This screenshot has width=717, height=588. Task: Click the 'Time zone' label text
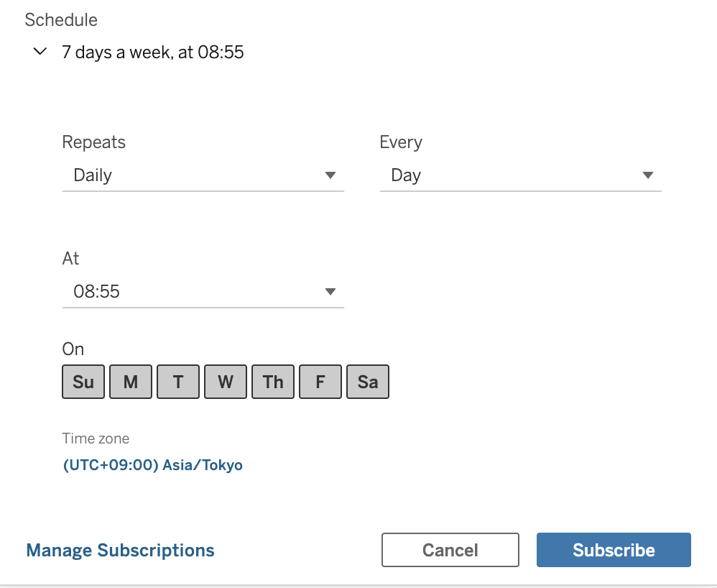pyautogui.click(x=96, y=438)
